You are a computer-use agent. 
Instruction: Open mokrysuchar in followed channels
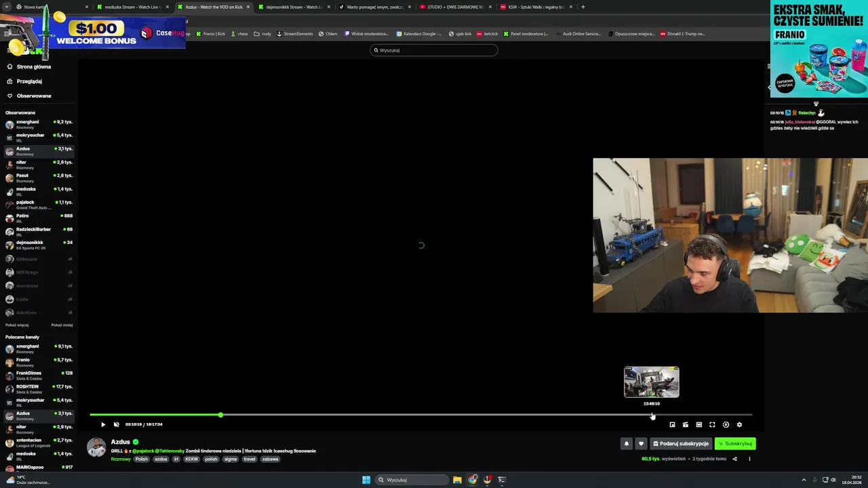pyautogui.click(x=38, y=138)
